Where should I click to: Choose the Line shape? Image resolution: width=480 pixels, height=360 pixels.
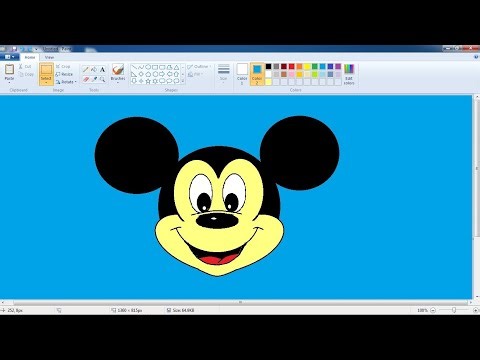click(x=134, y=67)
